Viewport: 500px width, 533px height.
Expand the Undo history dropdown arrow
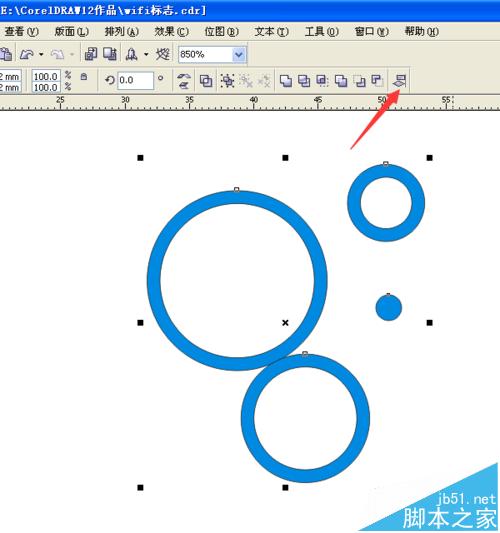pyautogui.click(x=41, y=54)
